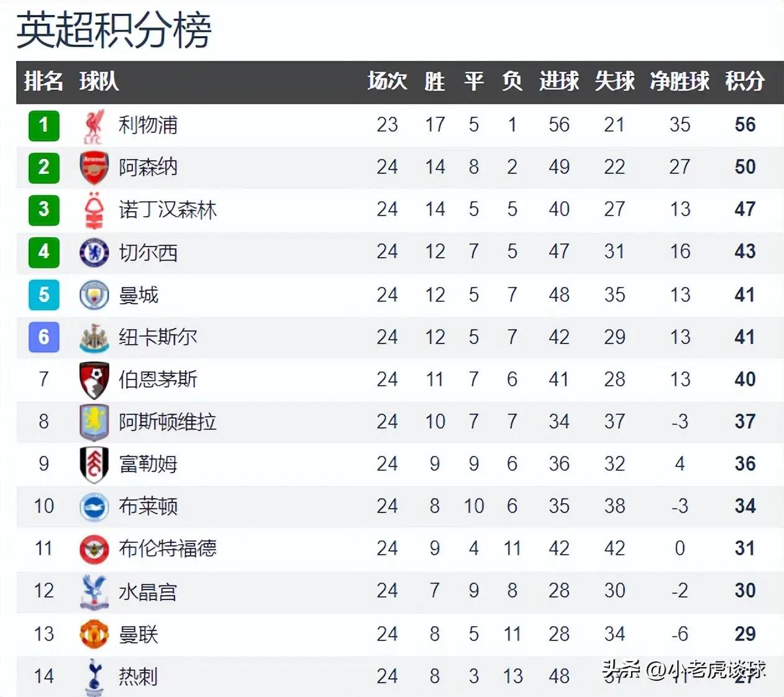Click the green rank 1 badge

pos(43,125)
